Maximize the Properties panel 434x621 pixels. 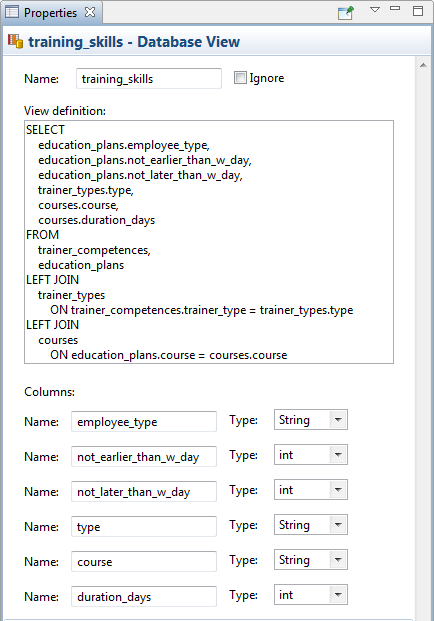[418, 11]
